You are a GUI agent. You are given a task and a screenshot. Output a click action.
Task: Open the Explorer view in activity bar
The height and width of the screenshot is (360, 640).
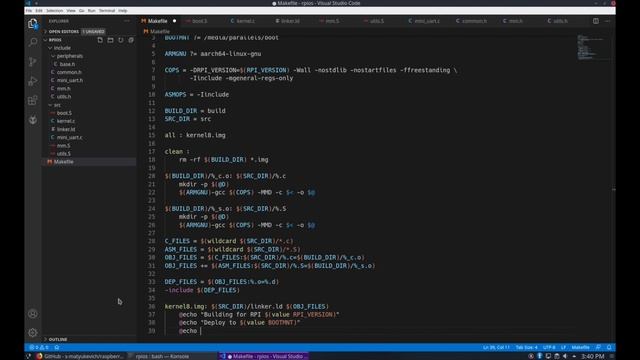(x=33, y=24)
